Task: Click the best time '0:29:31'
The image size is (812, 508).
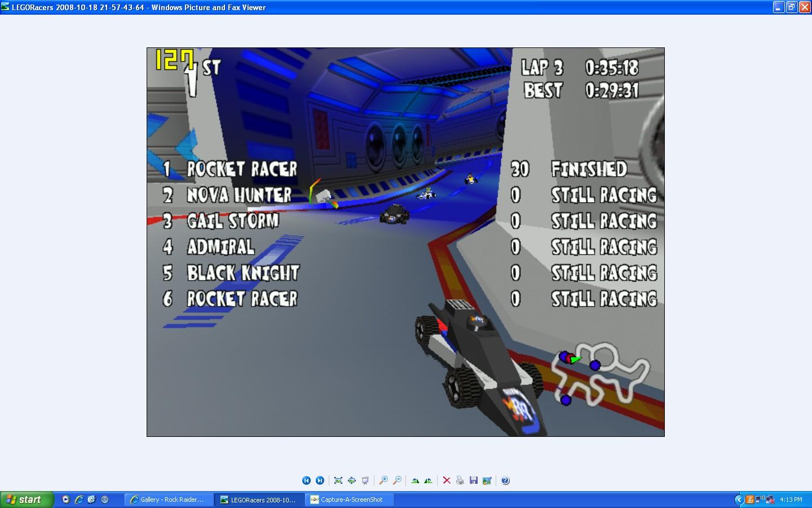Action: [612, 90]
